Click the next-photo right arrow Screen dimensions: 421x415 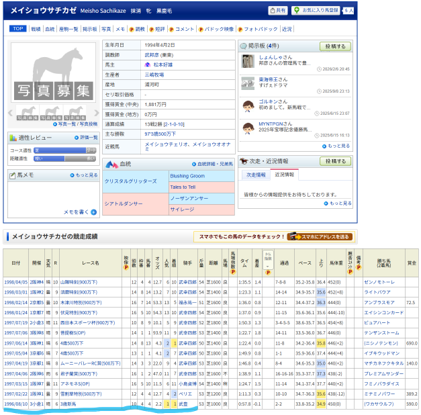click(x=97, y=113)
